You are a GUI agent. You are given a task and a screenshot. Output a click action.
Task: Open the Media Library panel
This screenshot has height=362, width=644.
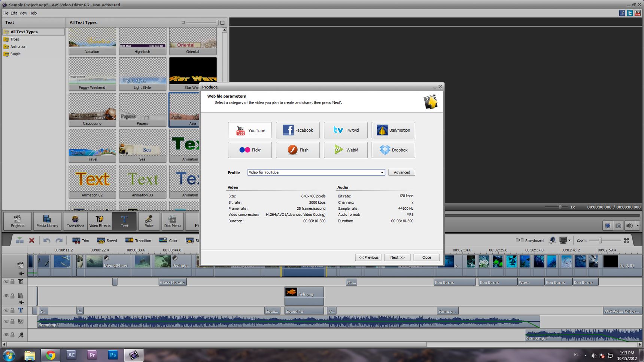pyautogui.click(x=47, y=221)
